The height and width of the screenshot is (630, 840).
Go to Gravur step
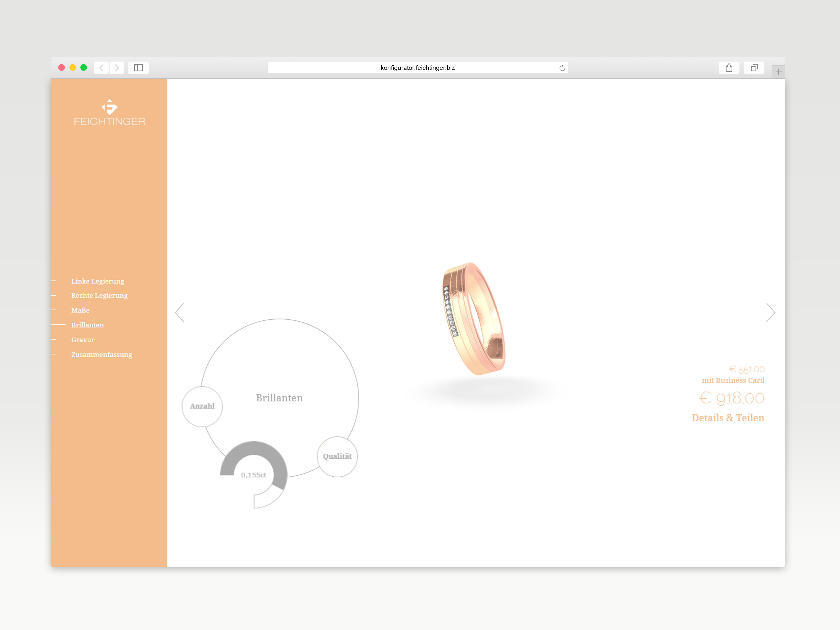coord(83,340)
